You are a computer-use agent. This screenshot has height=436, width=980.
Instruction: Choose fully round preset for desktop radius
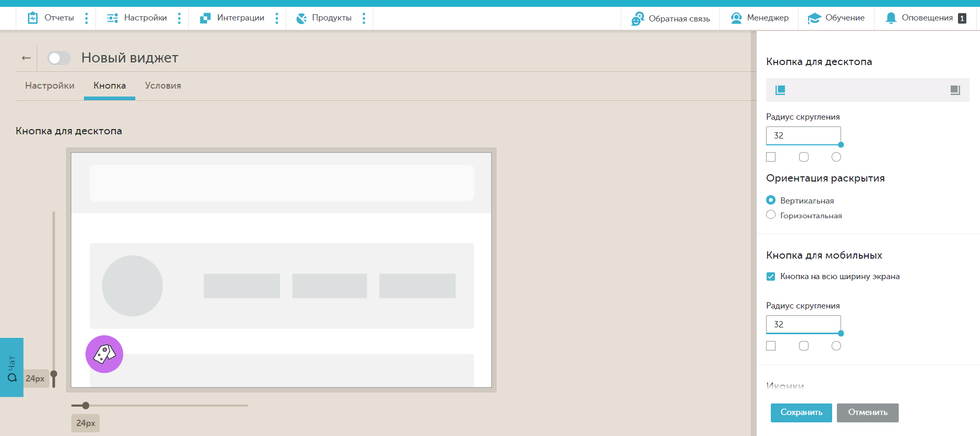(x=836, y=157)
